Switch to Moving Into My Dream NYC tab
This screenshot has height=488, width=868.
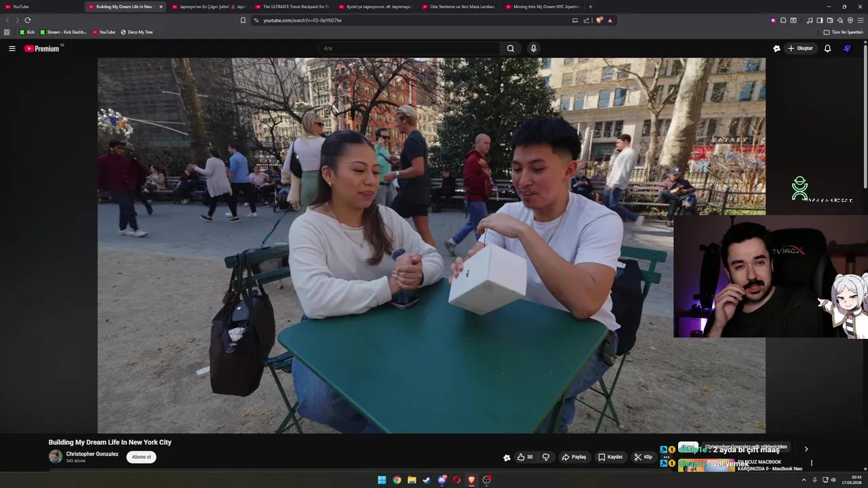coord(543,7)
